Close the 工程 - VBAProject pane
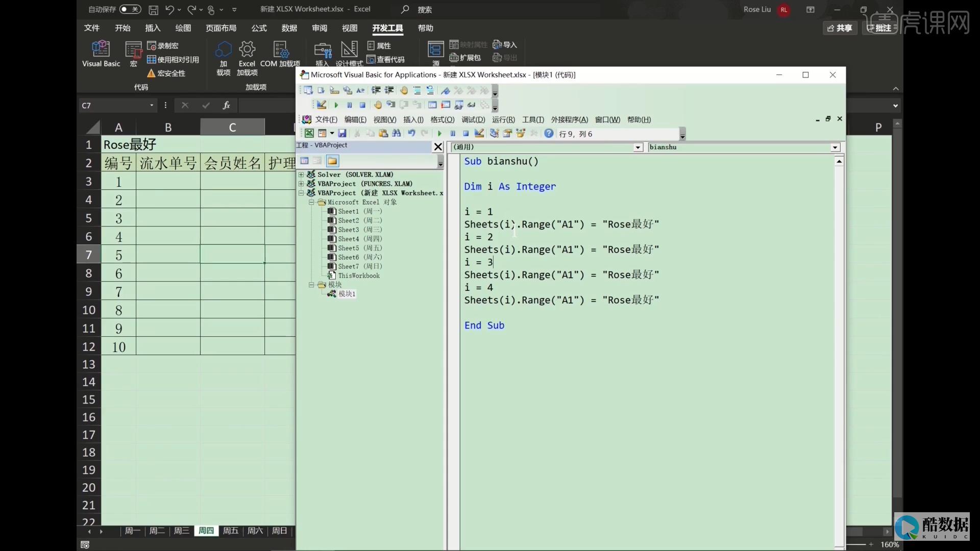The image size is (980, 551). (437, 147)
